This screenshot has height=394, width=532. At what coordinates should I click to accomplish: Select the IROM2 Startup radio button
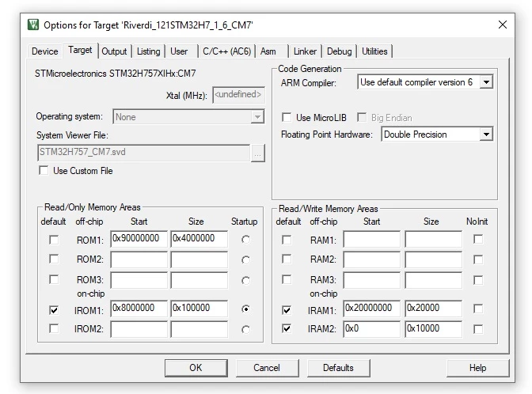pyautogui.click(x=245, y=330)
